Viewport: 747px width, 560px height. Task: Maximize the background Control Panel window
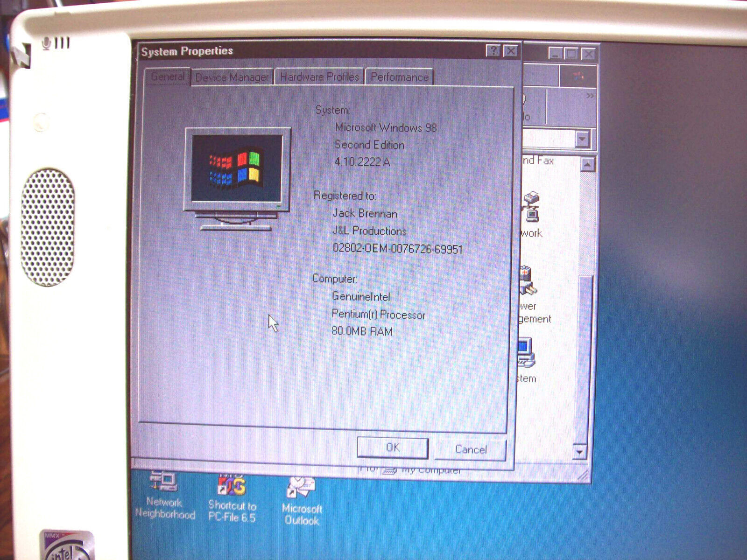pyautogui.click(x=571, y=54)
